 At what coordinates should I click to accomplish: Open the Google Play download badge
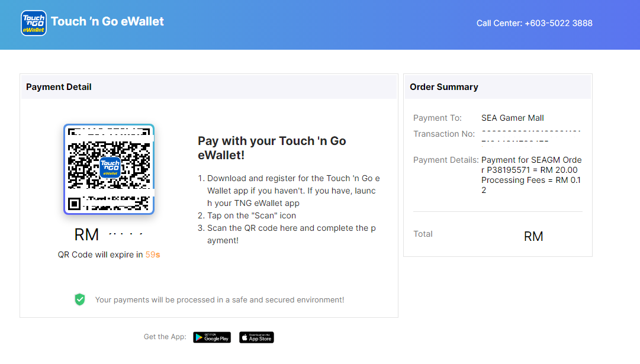click(212, 337)
